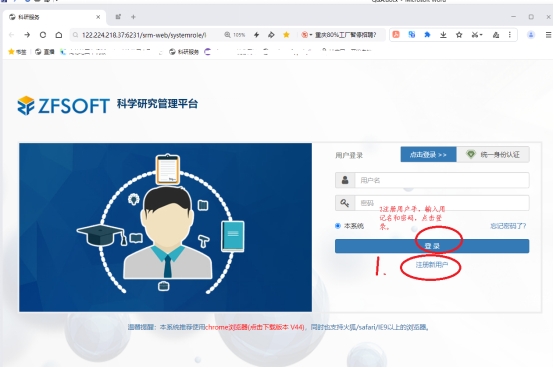Open the downloads arrow icon in toolbar

point(443,35)
